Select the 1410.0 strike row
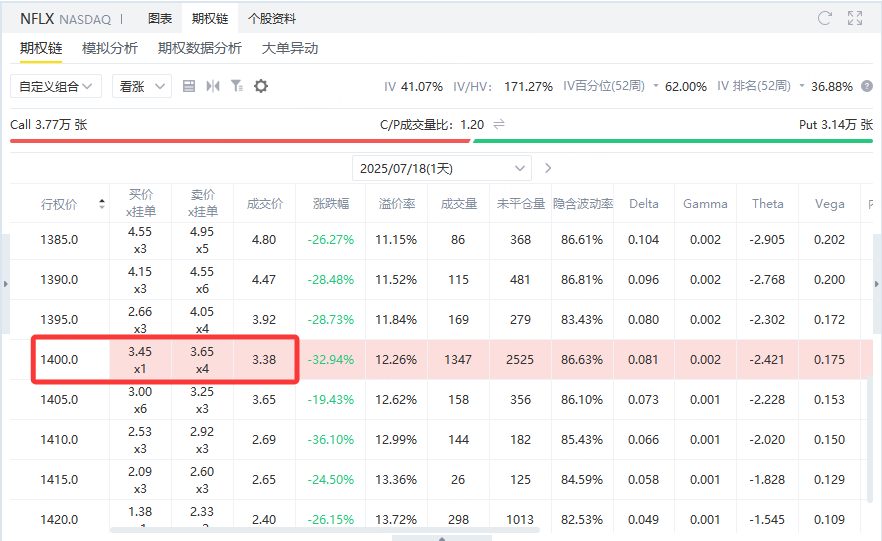Image resolution: width=882 pixels, height=541 pixels. click(x=441, y=439)
